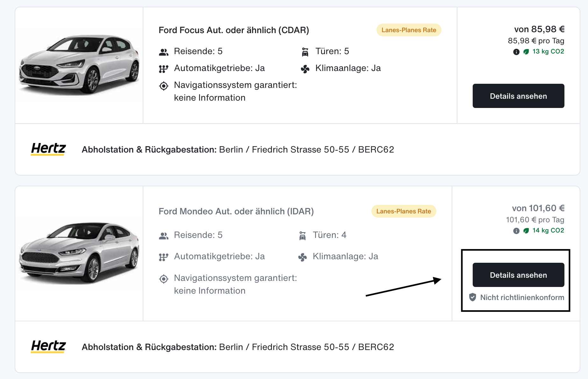The width and height of the screenshot is (588, 379).
Task: Click the travelers icon in Ford Focus card
Action: click(164, 52)
